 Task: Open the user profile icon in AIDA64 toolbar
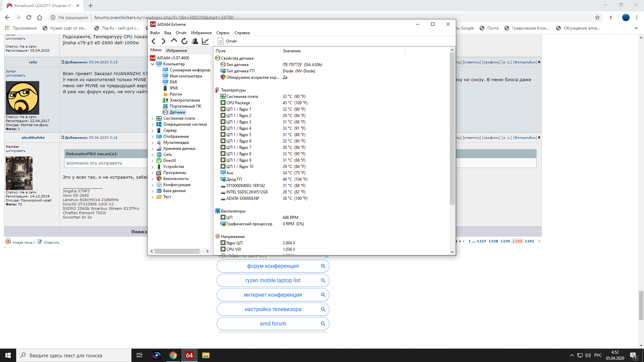pyautogui.click(x=195, y=41)
